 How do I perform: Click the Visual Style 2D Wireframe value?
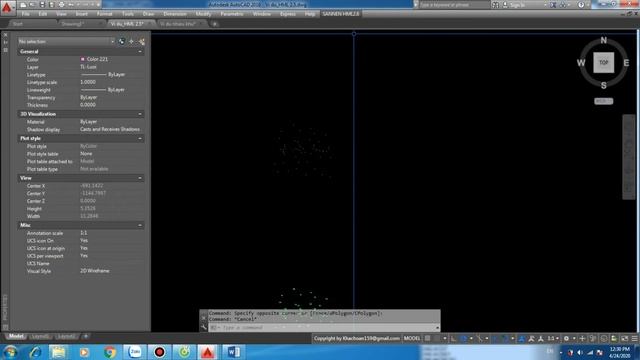pyautogui.click(x=95, y=271)
